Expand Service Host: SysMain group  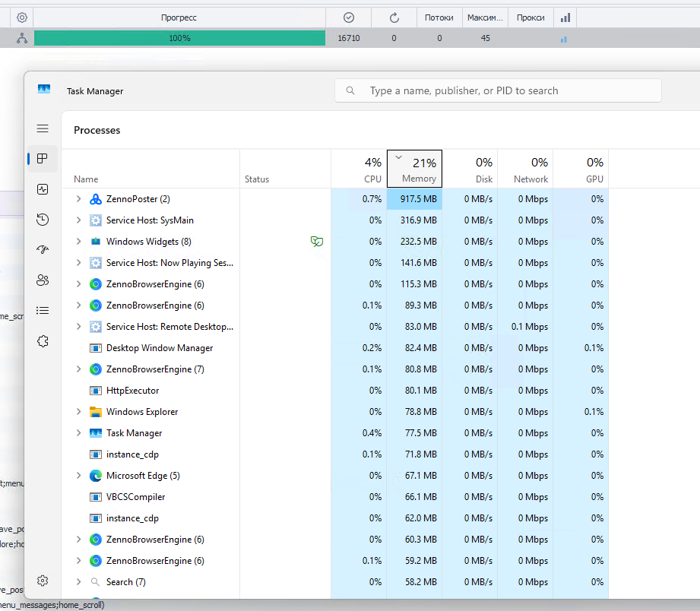pos(78,220)
